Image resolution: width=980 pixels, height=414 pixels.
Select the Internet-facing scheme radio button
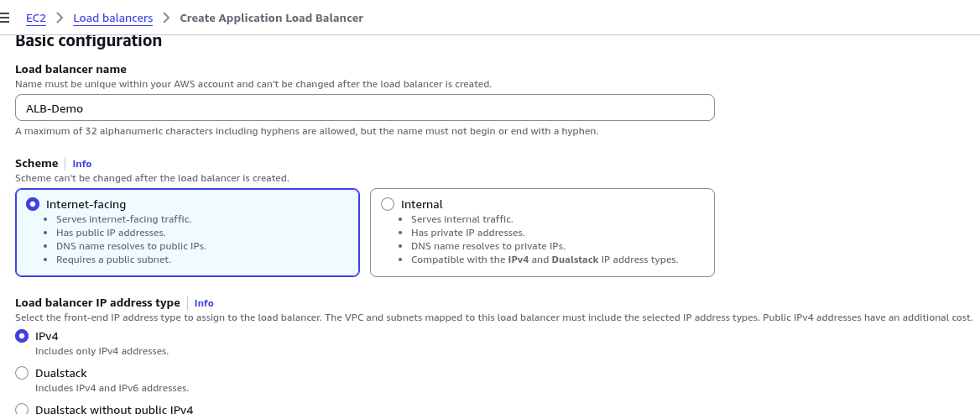[x=33, y=205]
